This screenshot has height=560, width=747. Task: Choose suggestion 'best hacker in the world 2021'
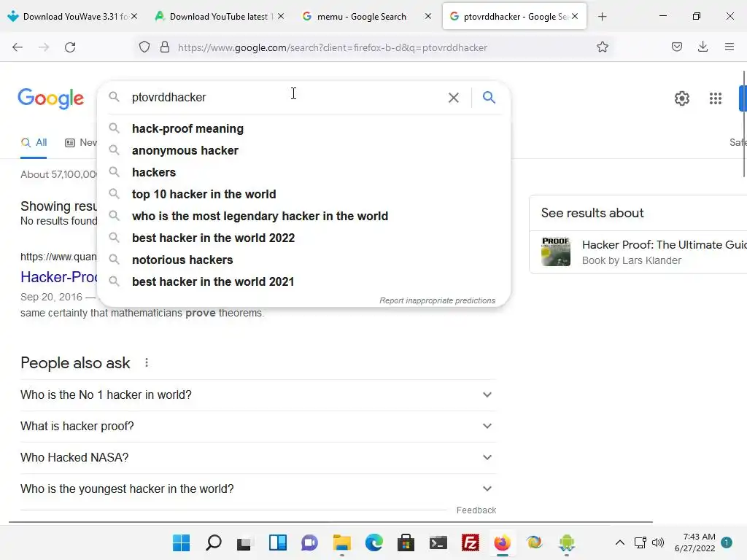(x=303, y=282)
